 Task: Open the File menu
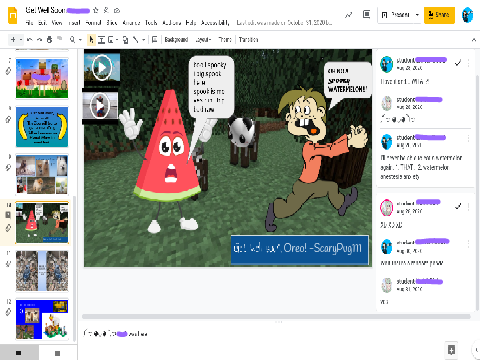click(x=29, y=23)
